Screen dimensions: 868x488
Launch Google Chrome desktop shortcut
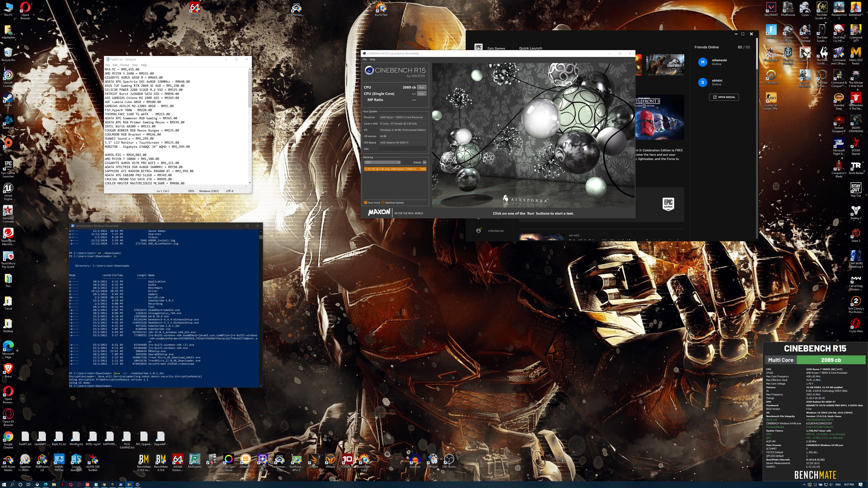pyautogui.click(x=8, y=440)
